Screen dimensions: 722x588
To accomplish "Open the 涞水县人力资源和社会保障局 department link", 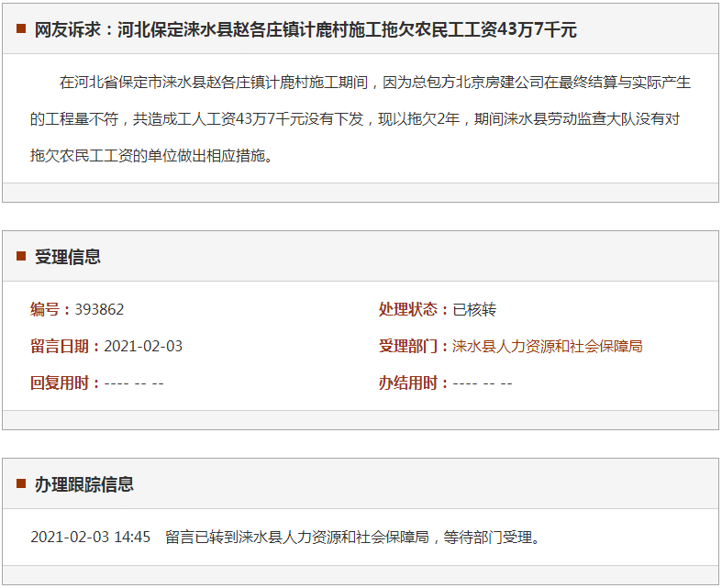I will [547, 346].
